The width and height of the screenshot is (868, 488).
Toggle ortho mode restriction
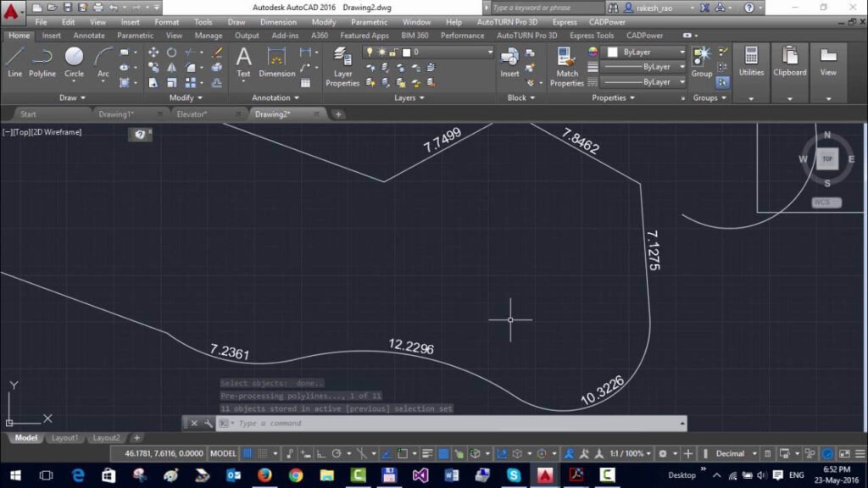point(320,454)
